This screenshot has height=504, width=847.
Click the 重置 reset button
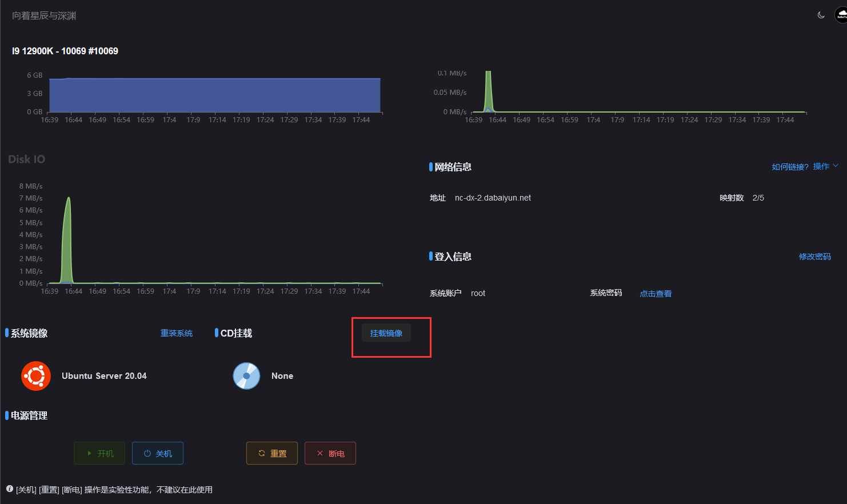(x=272, y=453)
